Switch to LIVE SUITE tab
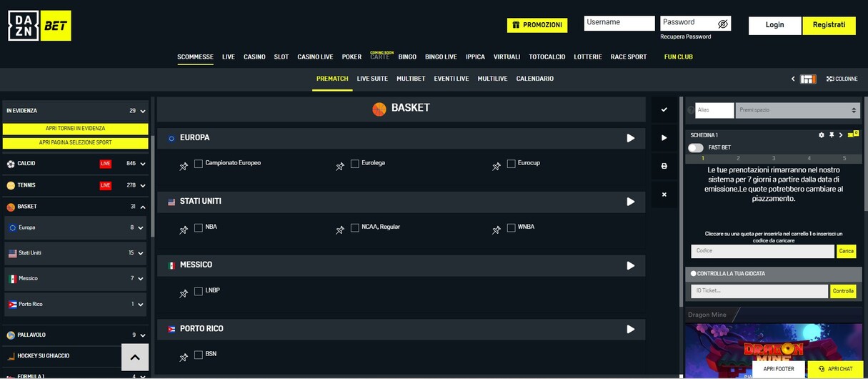Screen dimensions: 868x379 pos(372,79)
